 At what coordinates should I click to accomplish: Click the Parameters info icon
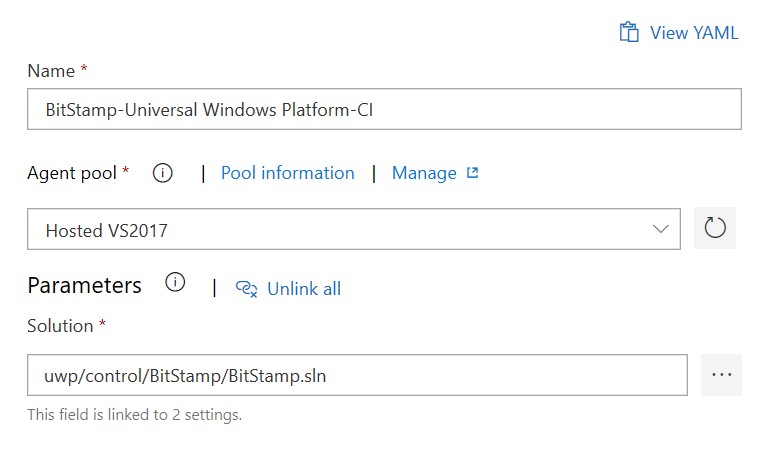pos(176,284)
